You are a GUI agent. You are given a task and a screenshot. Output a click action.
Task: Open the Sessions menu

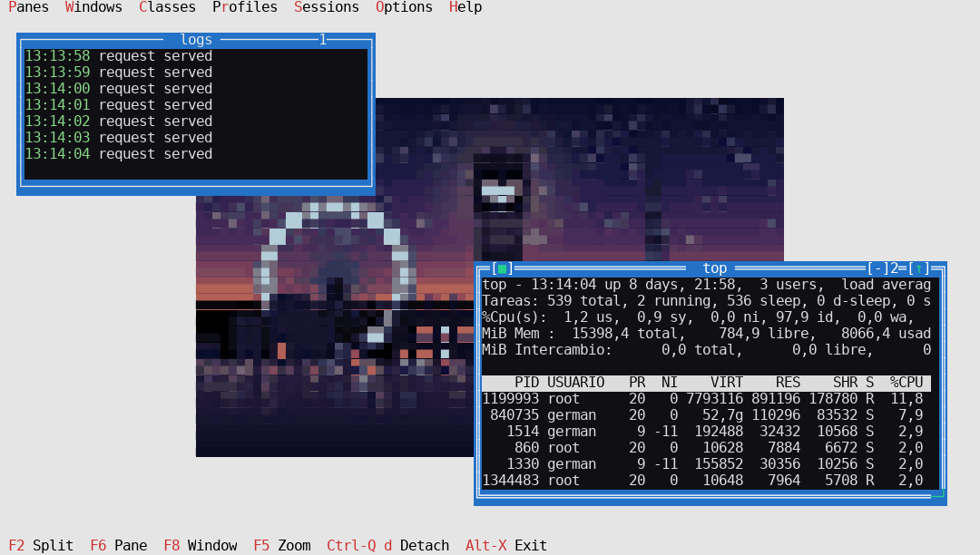(327, 7)
